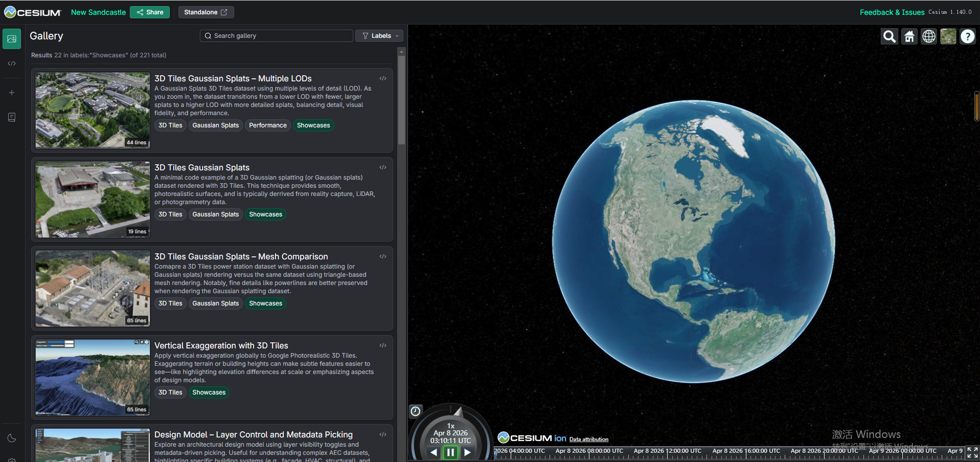Open the documentation book icon in sidebar
This screenshot has width=980, height=462.
12,117
